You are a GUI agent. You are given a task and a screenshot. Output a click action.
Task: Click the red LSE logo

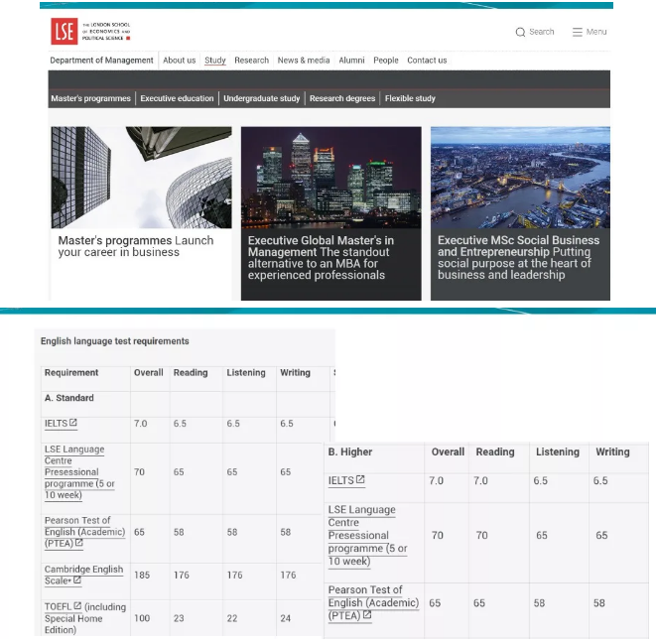pos(64,32)
